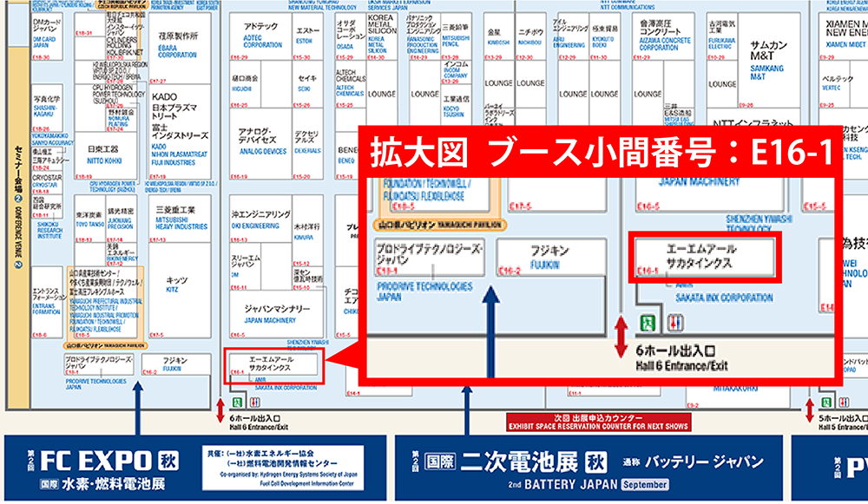Image resolution: width=868 pixels, height=504 pixels.
Task: Select the Vertec booth
Action: pyautogui.click(x=833, y=84)
